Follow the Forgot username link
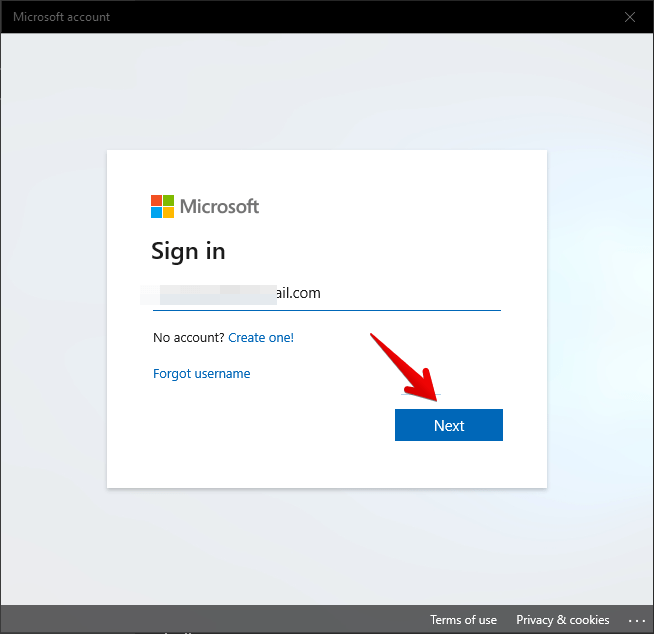 point(201,373)
